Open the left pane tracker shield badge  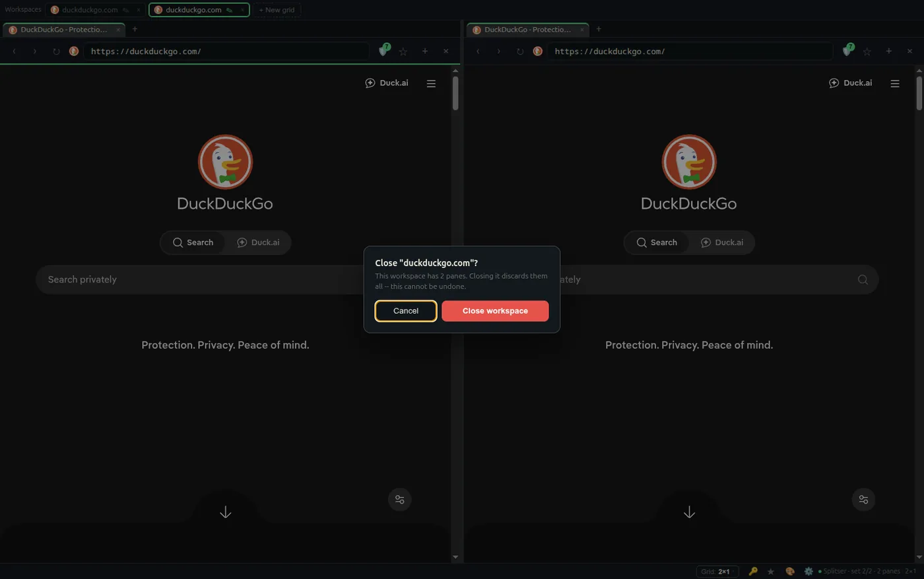384,50
